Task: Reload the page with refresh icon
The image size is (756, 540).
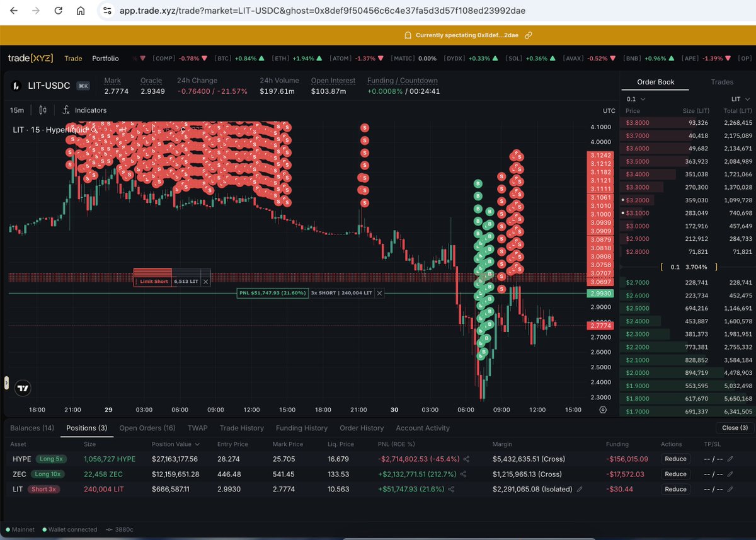Action: point(58,11)
